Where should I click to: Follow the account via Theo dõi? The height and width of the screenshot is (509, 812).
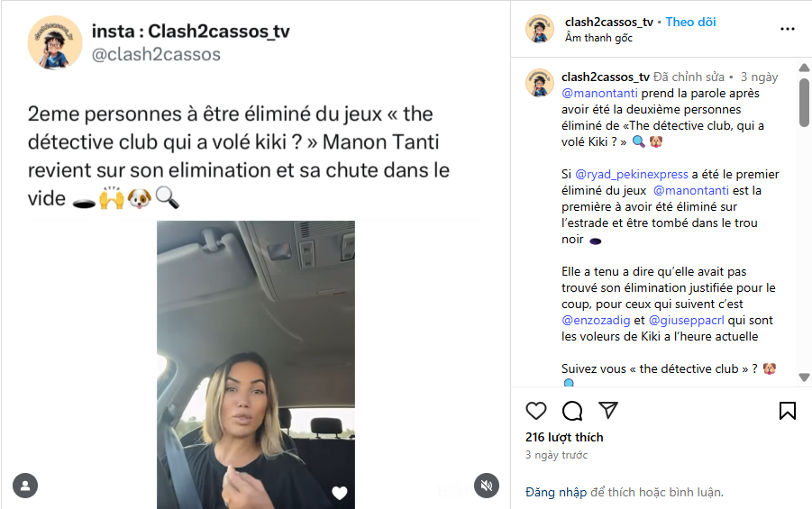point(690,22)
